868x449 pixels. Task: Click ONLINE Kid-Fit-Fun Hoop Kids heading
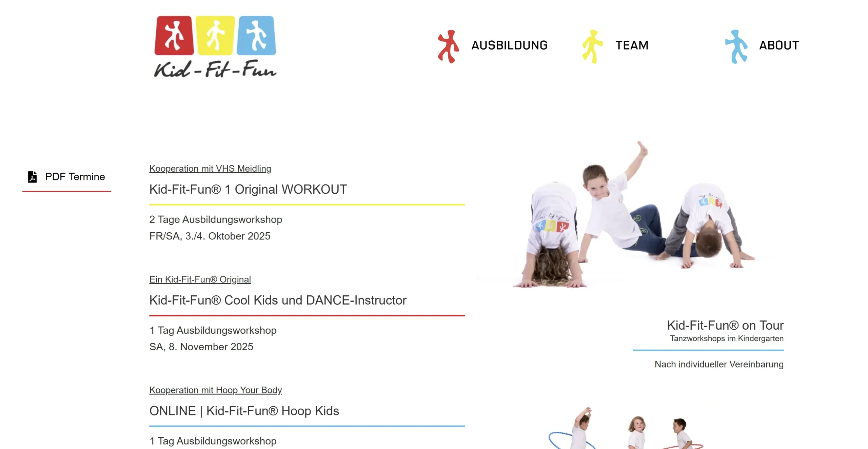(x=244, y=411)
